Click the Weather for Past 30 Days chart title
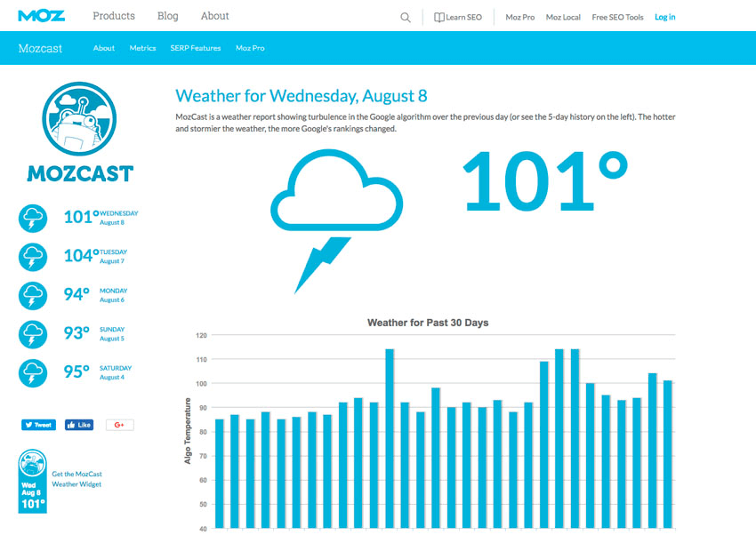The width and height of the screenshot is (756, 543). coord(428,323)
